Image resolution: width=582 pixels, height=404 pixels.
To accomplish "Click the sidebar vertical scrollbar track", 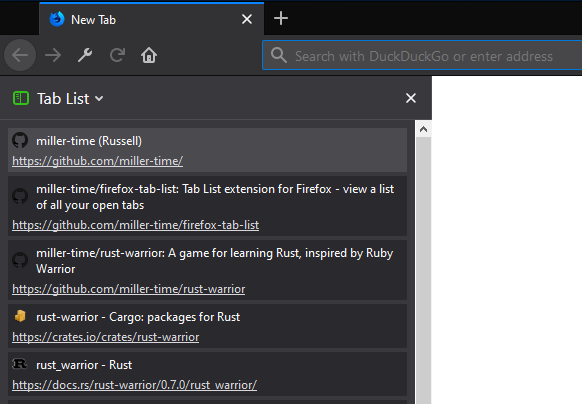I will click(423, 270).
